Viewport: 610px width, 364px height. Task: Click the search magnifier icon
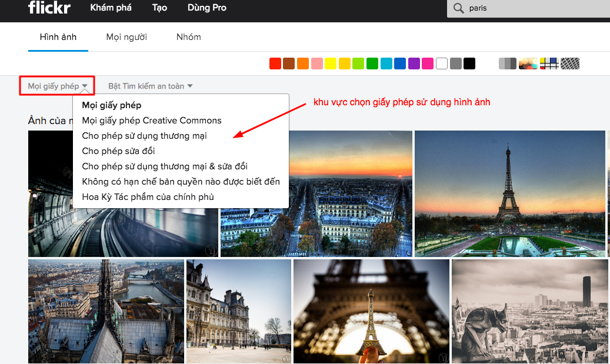click(457, 9)
